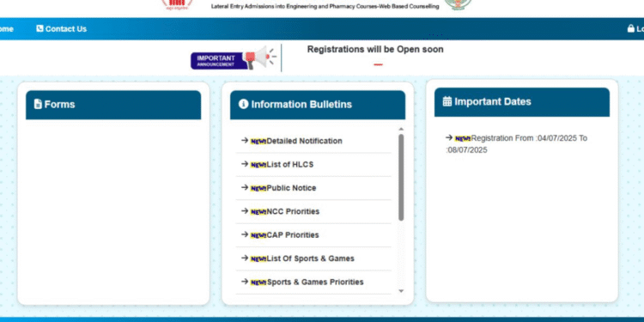Click the NEW badge beside Public Notice

(x=258, y=189)
